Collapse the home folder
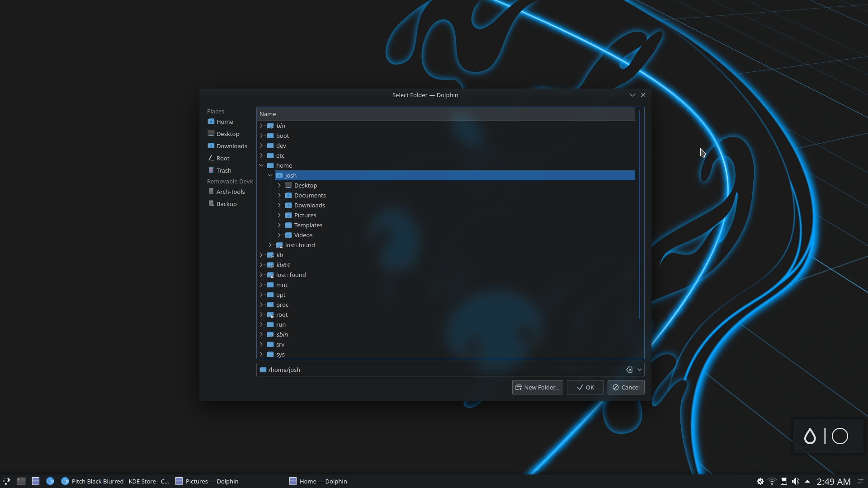Viewport: 868px width, 488px height. tap(261, 165)
